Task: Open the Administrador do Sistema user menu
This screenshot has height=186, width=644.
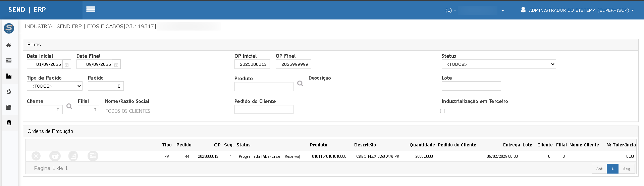Action: click(x=577, y=10)
